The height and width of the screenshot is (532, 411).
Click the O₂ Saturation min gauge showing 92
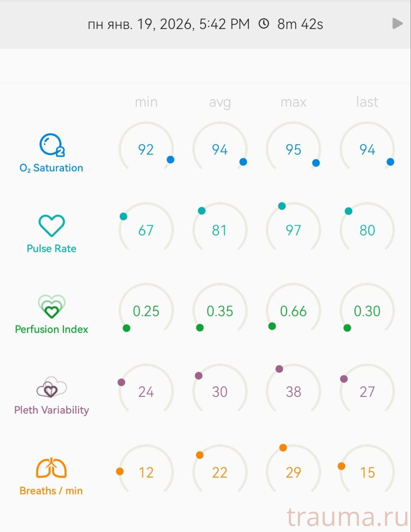(146, 149)
